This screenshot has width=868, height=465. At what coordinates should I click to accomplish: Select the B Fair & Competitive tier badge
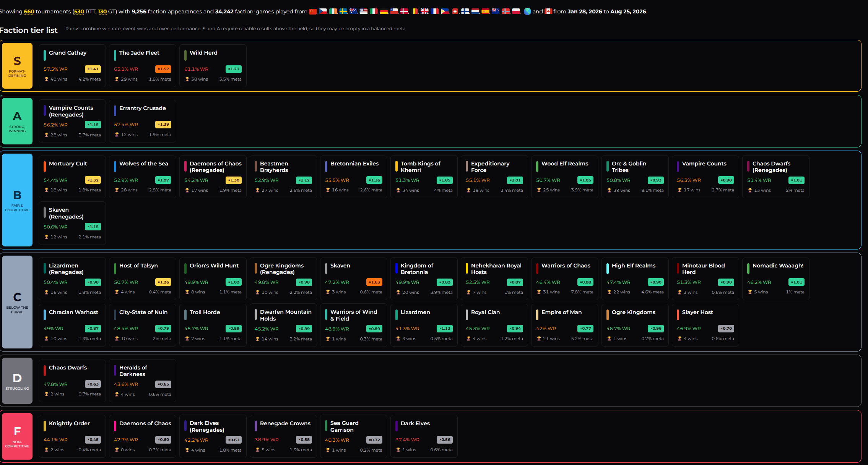coord(17,200)
